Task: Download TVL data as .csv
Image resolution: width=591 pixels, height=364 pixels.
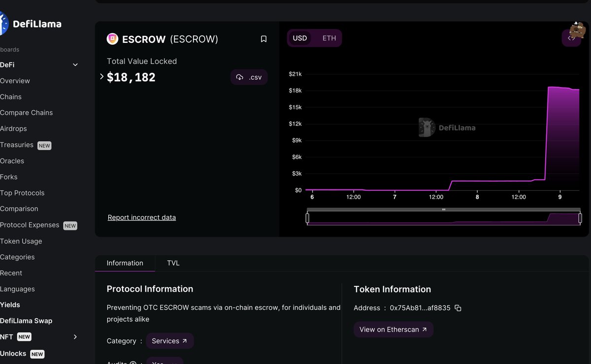Action: pyautogui.click(x=249, y=77)
